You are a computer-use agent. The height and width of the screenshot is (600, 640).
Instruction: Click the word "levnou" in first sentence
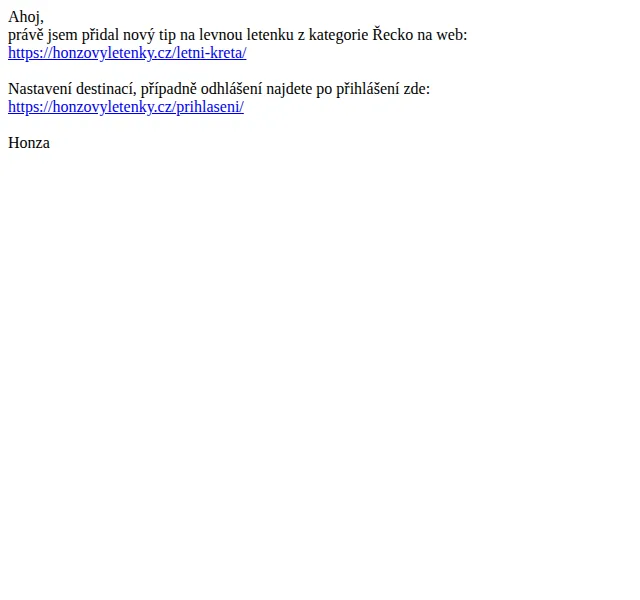(x=221, y=35)
